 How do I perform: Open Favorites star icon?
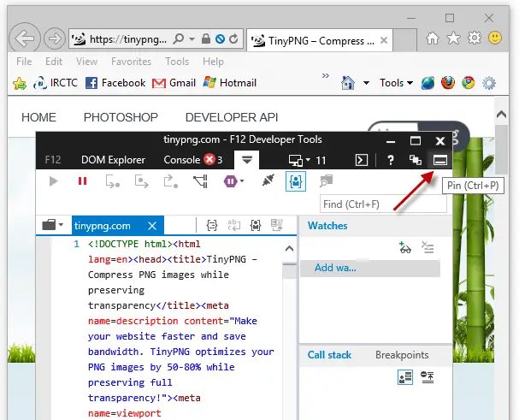(453, 38)
